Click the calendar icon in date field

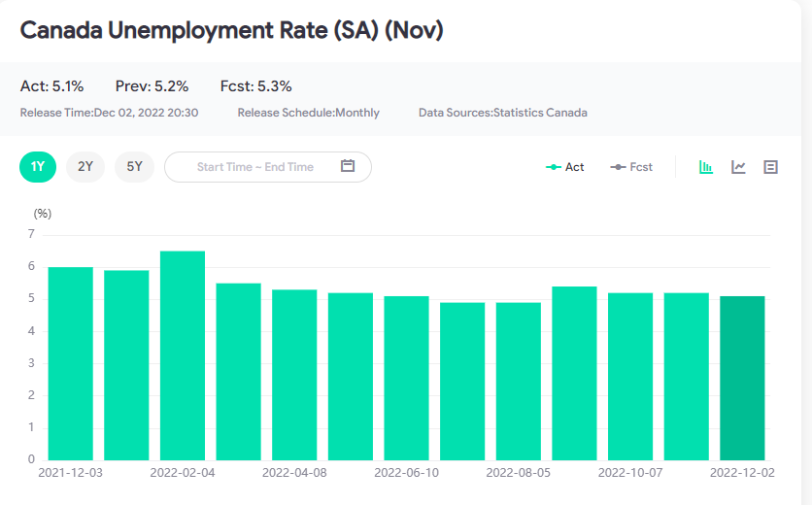pos(348,166)
